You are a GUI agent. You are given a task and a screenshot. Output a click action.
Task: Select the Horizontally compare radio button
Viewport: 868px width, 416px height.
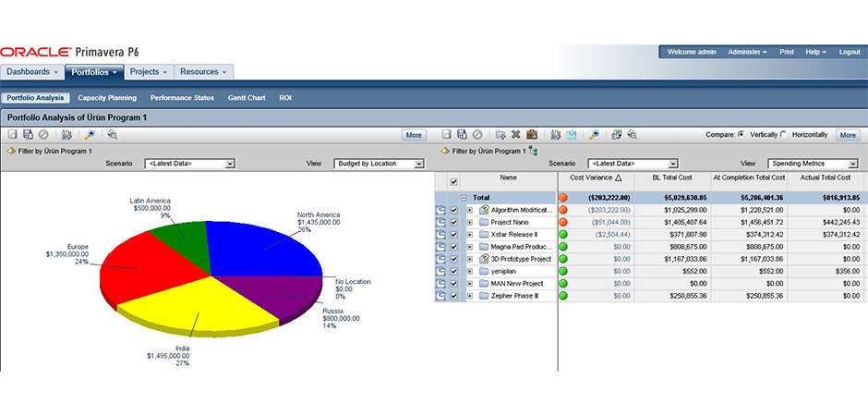point(783,135)
